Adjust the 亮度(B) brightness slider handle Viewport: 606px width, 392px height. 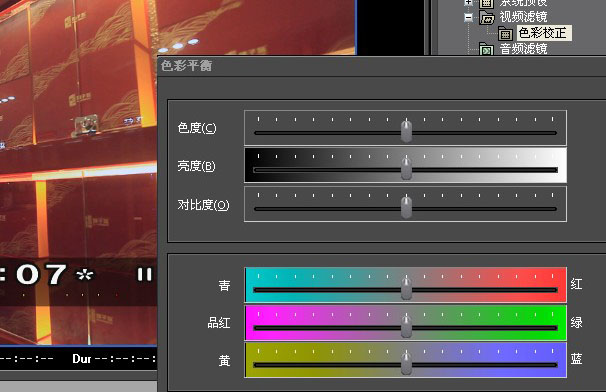pyautogui.click(x=406, y=169)
